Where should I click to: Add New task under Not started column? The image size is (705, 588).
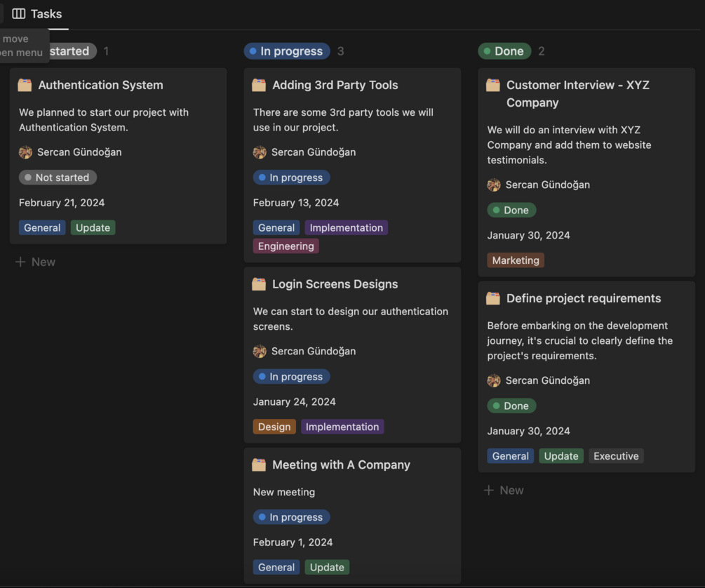pos(36,262)
